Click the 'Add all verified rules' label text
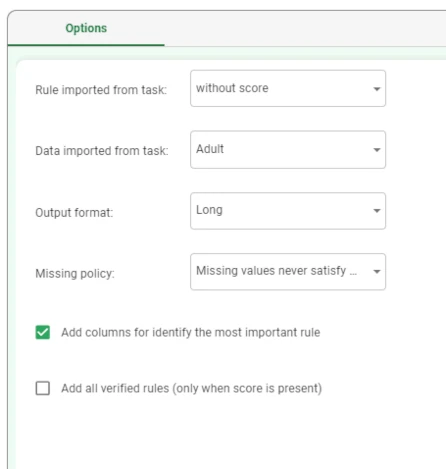The height and width of the screenshot is (469, 446). [x=191, y=388]
